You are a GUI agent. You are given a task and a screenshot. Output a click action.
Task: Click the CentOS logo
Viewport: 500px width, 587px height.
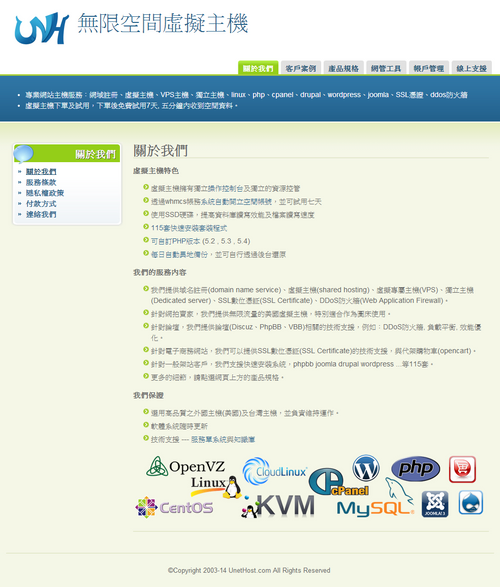coord(174,507)
